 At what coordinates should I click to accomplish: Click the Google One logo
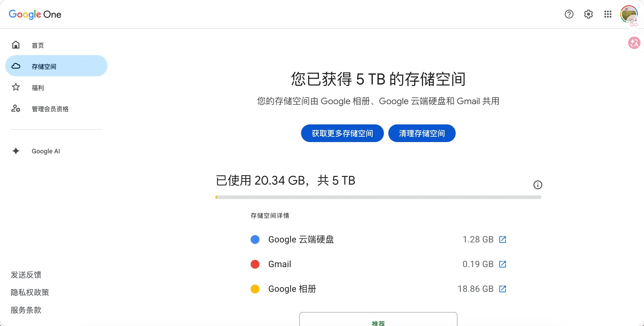point(35,14)
